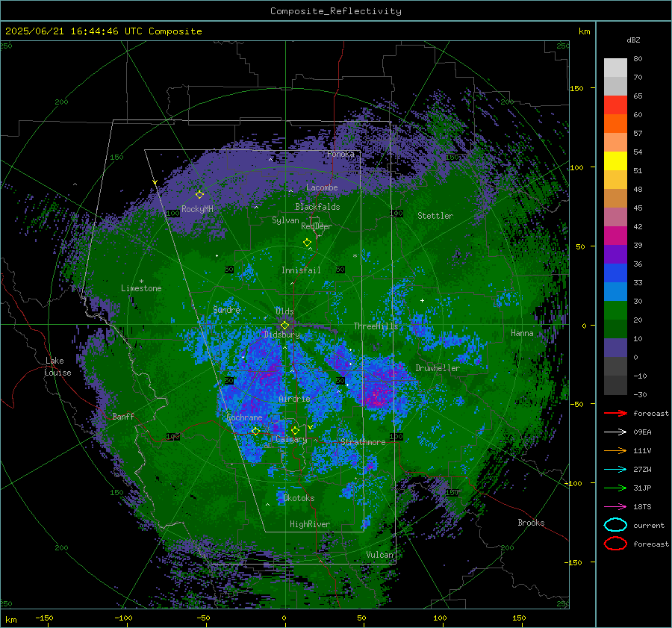Click the Okotoks city label
This screenshot has height=628, width=672.
[x=299, y=498]
